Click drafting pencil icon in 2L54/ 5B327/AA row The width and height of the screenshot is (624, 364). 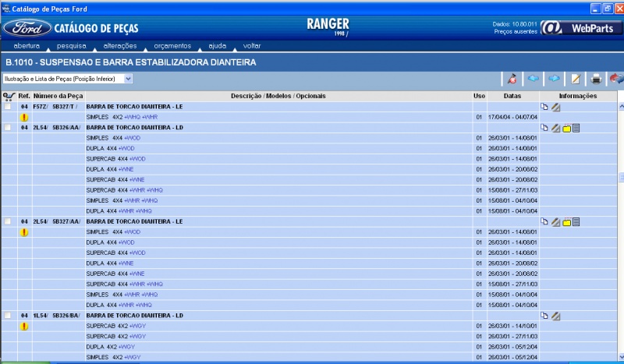(x=555, y=222)
